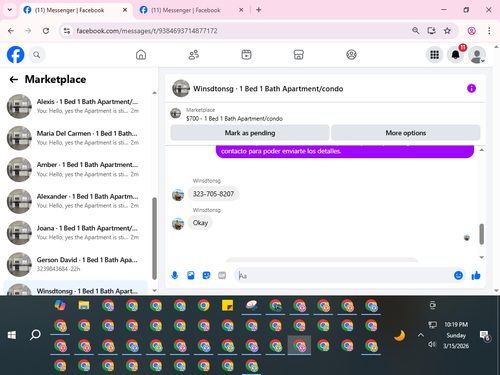The height and width of the screenshot is (375, 500).
Task: Open Amber conversation
Action: point(75,170)
